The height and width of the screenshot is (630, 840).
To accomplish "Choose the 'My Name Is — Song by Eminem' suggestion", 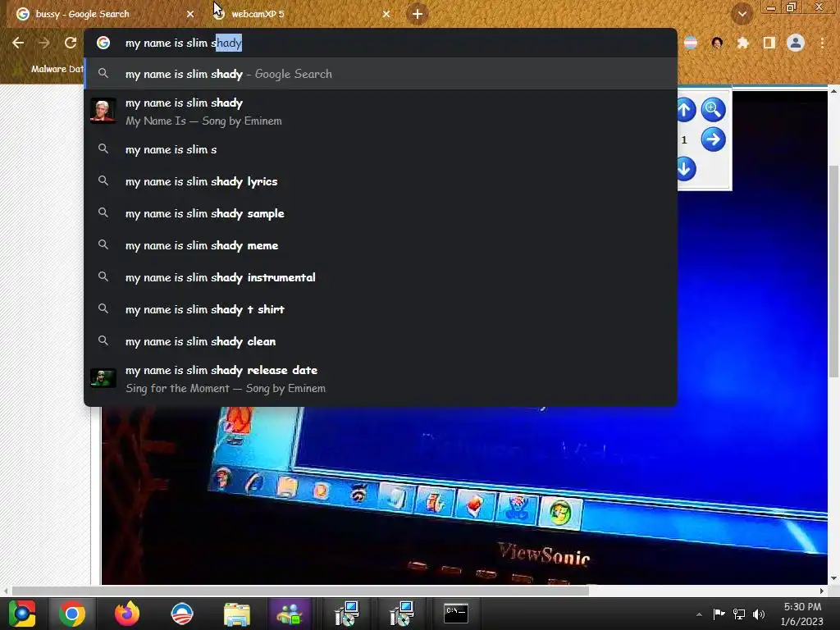I will [381, 112].
